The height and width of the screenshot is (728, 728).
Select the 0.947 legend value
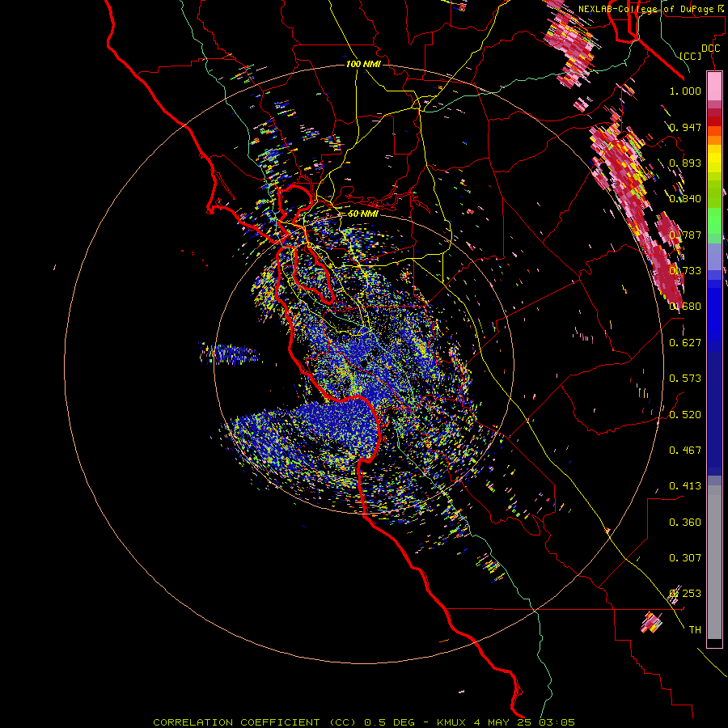[x=685, y=127]
